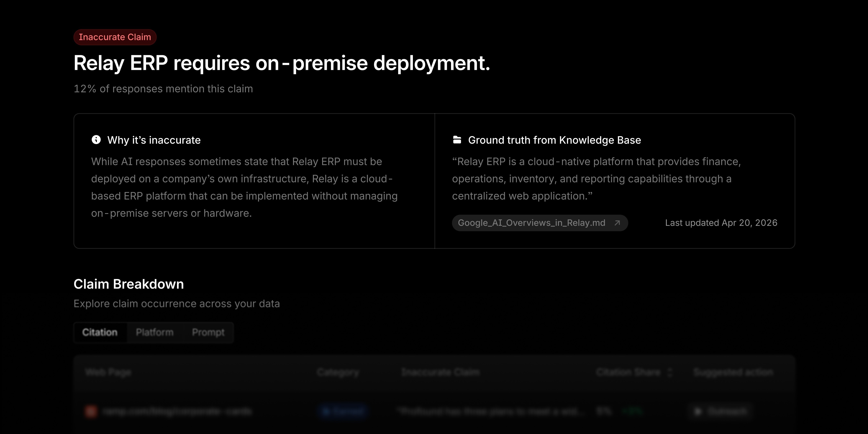Click the Why it's inaccurate heading
This screenshot has width=868, height=434.
click(x=154, y=140)
